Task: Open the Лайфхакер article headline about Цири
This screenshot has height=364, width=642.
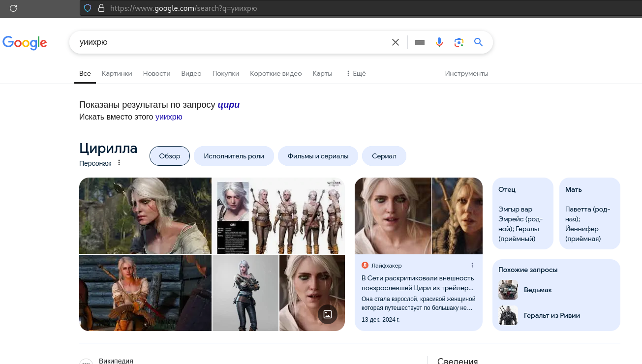Action: point(418,283)
